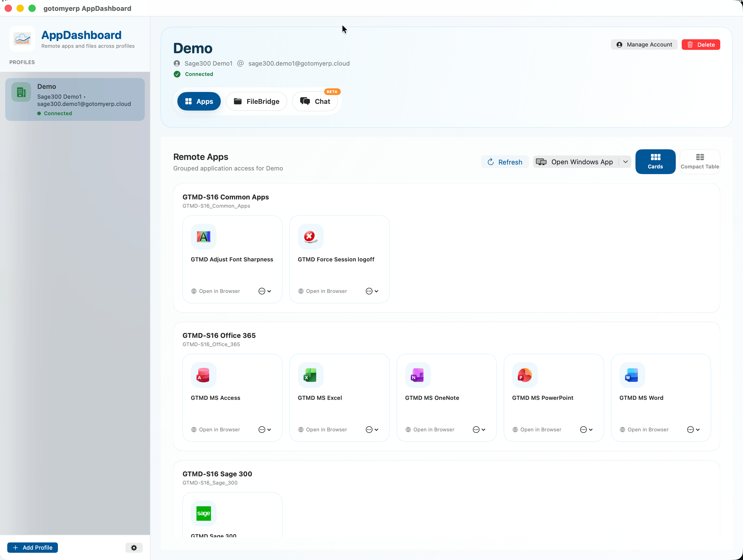This screenshot has height=560, width=743.
Task: Click the green Connected checkmark icon
Action: point(177,74)
